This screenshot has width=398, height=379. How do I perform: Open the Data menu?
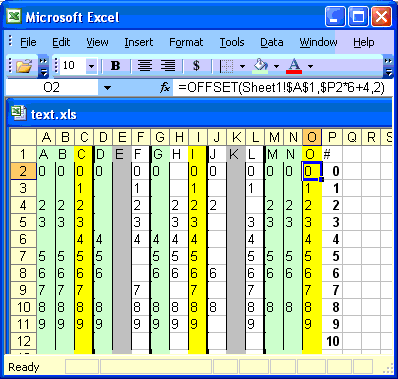point(272,42)
